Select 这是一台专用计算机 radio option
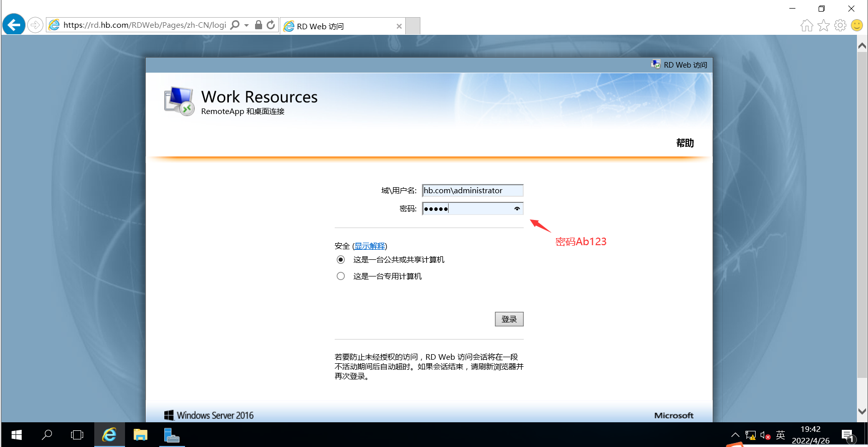Image resolution: width=868 pixels, height=447 pixels. (341, 276)
